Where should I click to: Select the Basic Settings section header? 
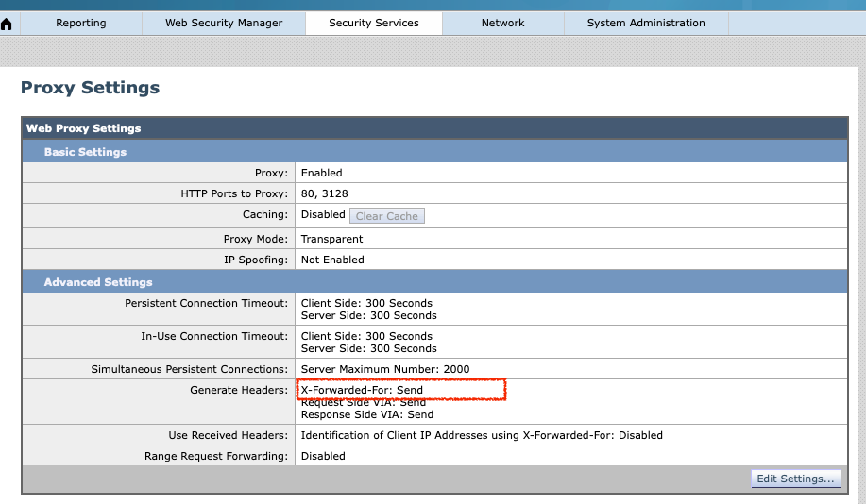coord(85,151)
